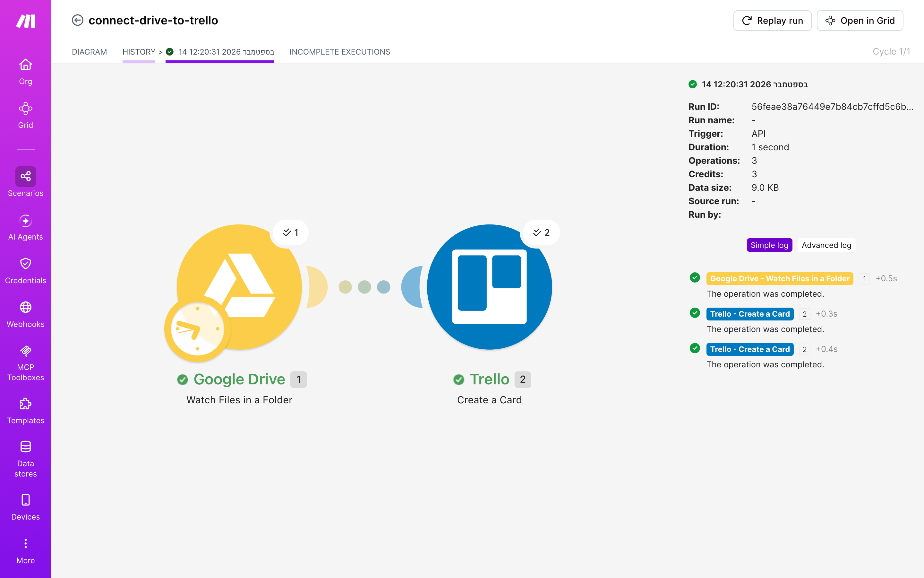Click the truncated Run ID value
Viewport: 924px width, 578px height.
click(832, 107)
